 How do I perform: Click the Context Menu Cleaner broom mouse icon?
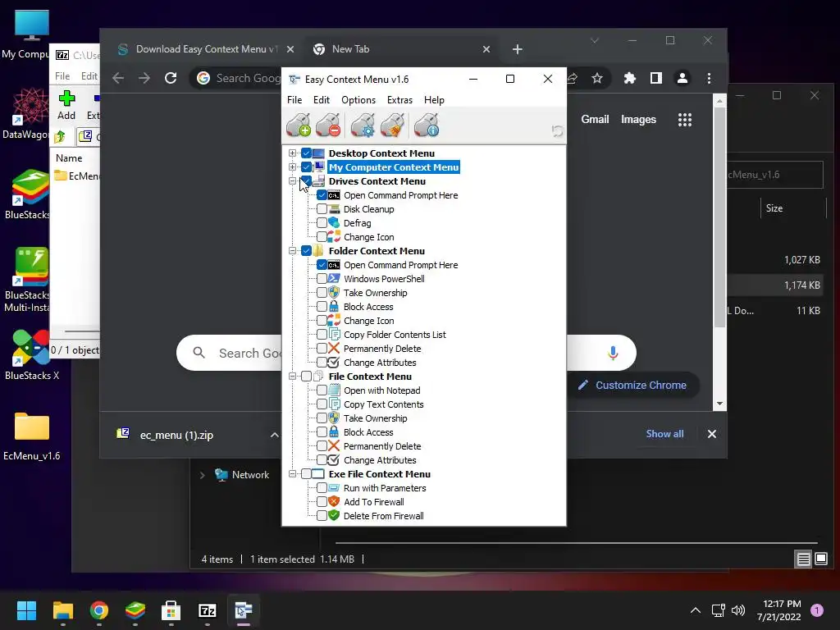click(393, 125)
